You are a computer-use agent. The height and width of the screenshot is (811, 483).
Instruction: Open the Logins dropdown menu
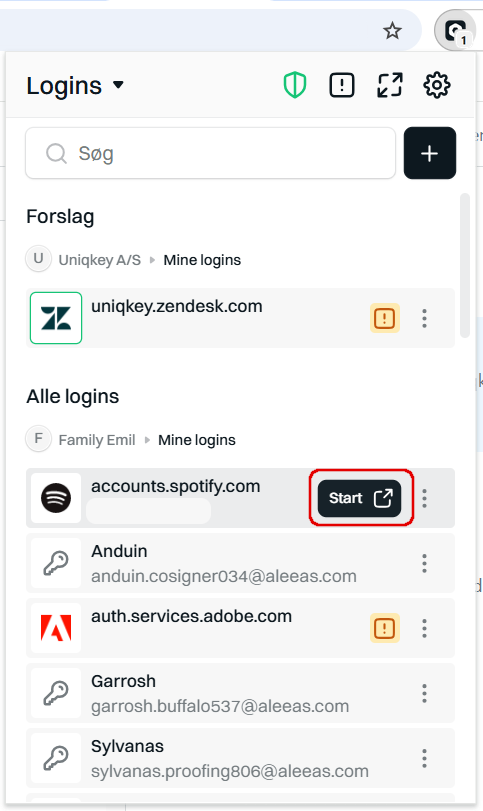pyautogui.click(x=76, y=85)
